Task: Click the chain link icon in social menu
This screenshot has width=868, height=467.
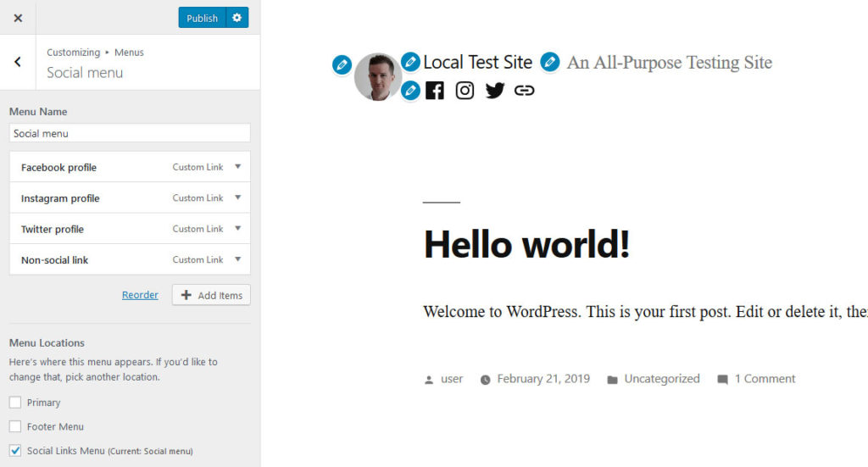Action: coord(525,91)
